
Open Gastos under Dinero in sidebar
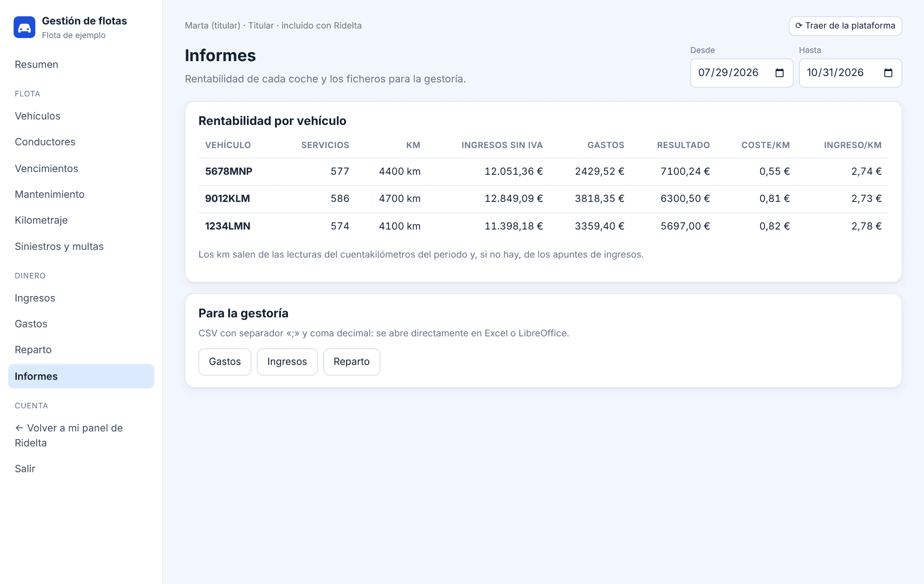81,324
